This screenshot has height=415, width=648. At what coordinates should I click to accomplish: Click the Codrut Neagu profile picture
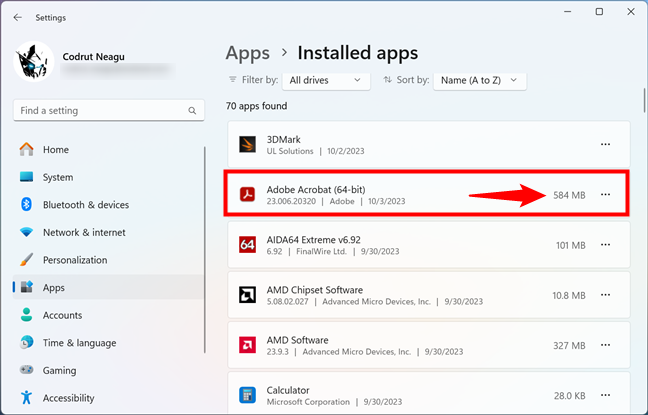click(x=34, y=61)
